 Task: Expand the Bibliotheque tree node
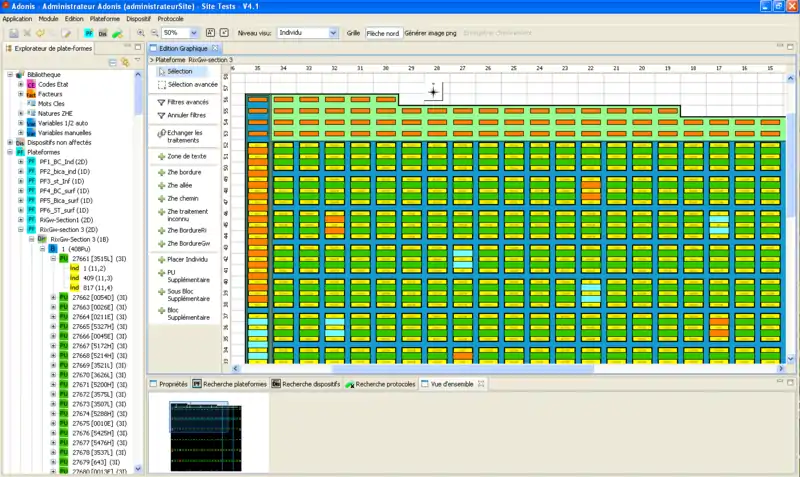pos(10,75)
